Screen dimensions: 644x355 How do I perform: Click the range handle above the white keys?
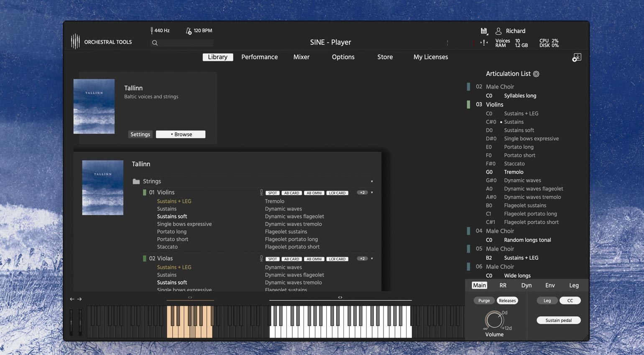[x=340, y=297]
